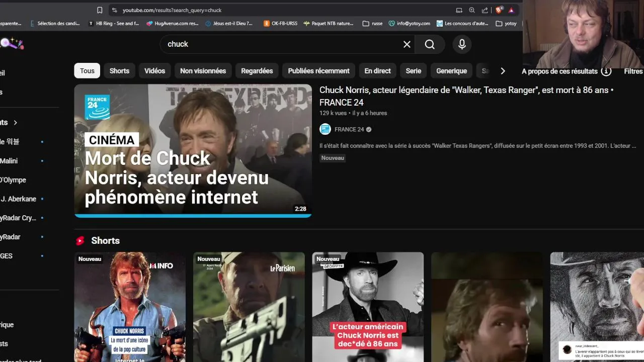Click the search magnifier button
The height and width of the screenshot is (362, 644).
(x=430, y=44)
